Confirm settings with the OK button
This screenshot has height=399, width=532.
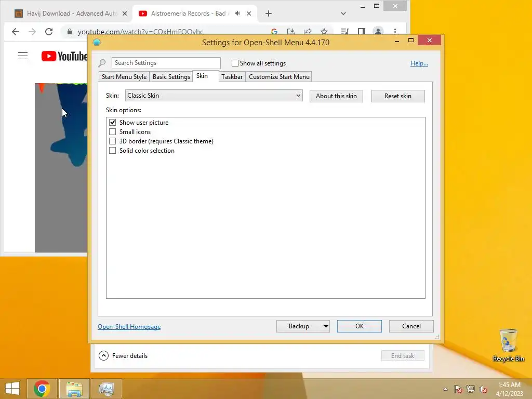click(360, 326)
